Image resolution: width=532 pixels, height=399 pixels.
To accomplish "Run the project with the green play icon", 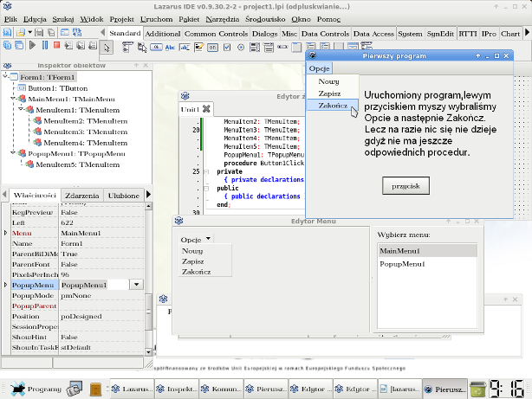I will tap(33, 45).
